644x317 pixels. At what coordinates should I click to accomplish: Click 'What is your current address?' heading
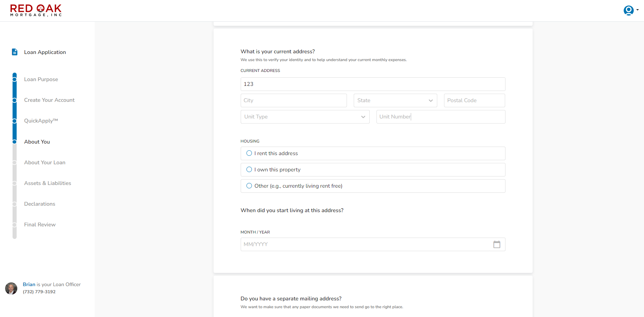click(278, 52)
